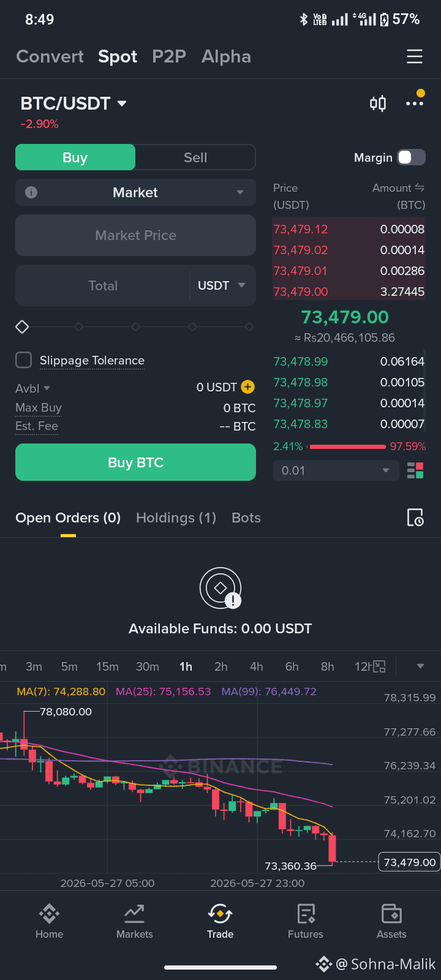441x980 pixels.
Task: Focus the Total amount input field
Action: tap(102, 285)
